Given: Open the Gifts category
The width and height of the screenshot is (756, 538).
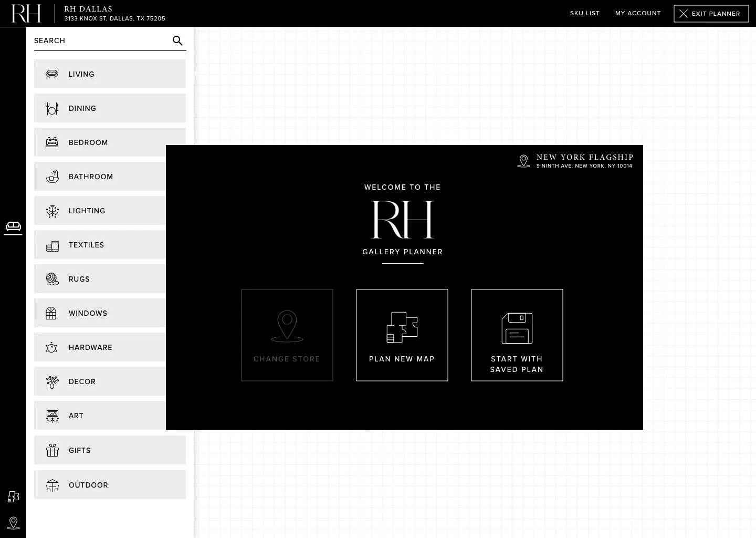Looking at the screenshot, I should click(x=110, y=450).
